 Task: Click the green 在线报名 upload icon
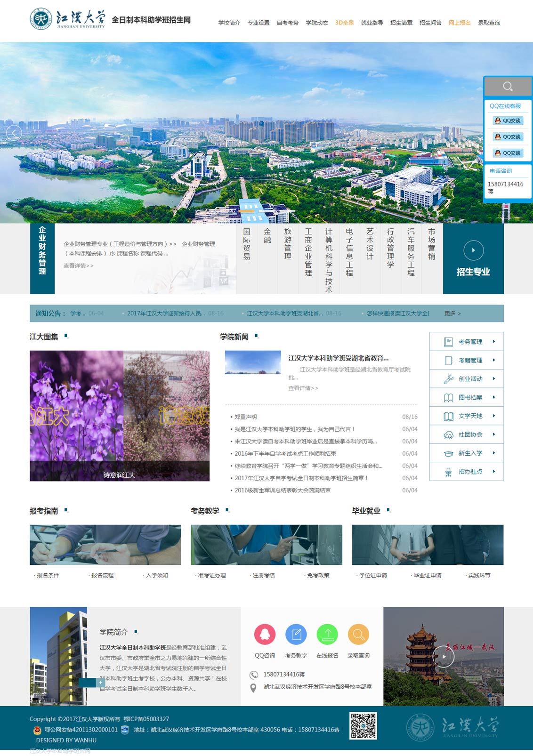pyautogui.click(x=327, y=635)
